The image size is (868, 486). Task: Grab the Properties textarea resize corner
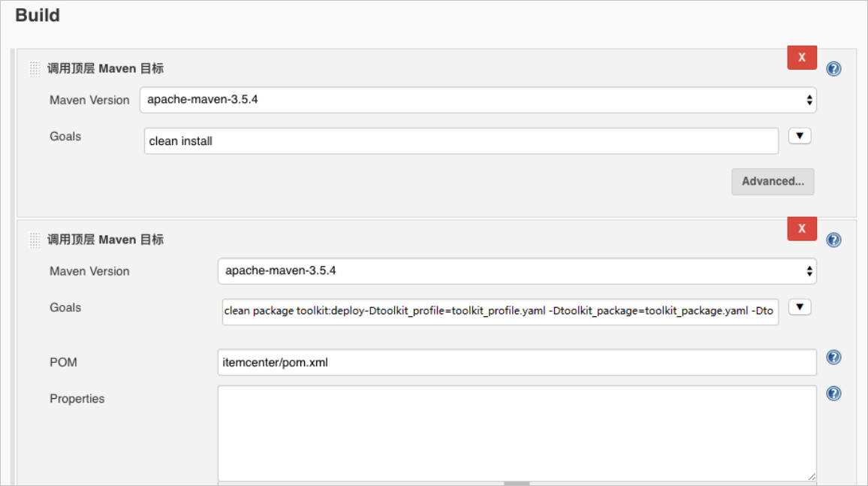click(x=812, y=476)
